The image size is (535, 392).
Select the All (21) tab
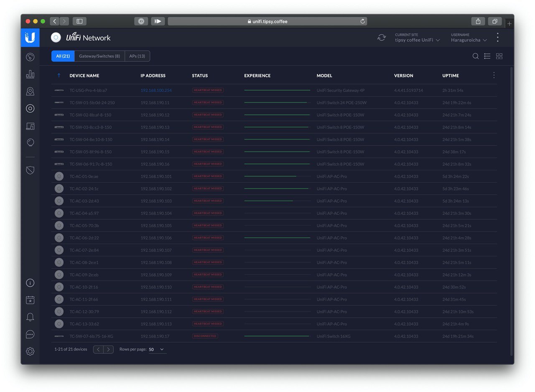(63, 56)
